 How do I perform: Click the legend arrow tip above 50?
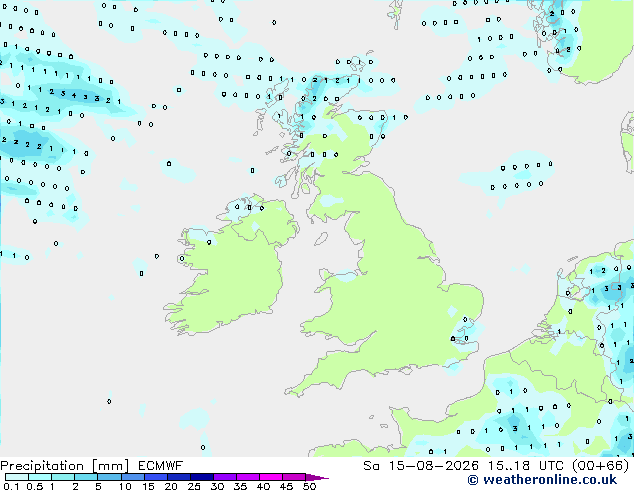pyautogui.click(x=317, y=477)
